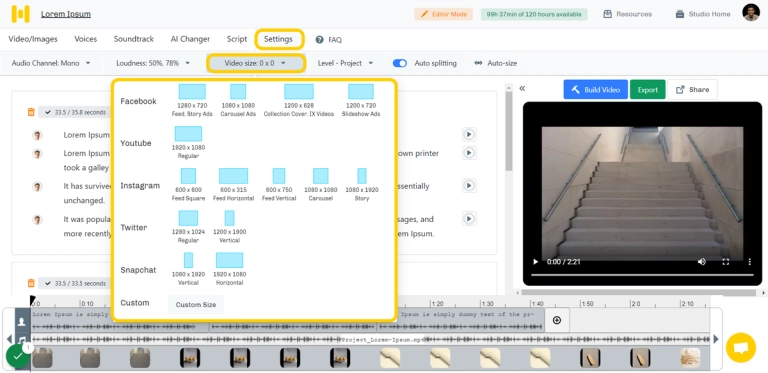Select the Snapchat 1920 x 1080 Horizontal size
The height and width of the screenshot is (373, 768).
point(229,269)
